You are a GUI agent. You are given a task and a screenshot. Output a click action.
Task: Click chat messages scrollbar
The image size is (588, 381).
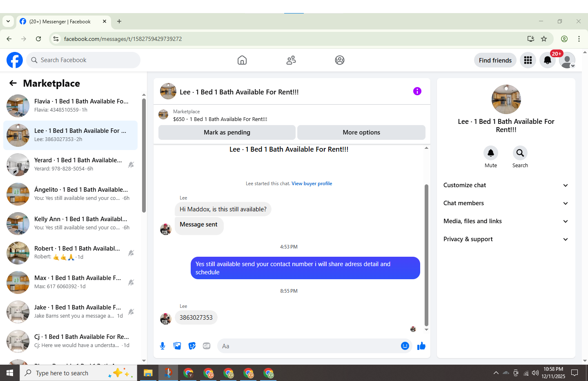tap(426, 255)
